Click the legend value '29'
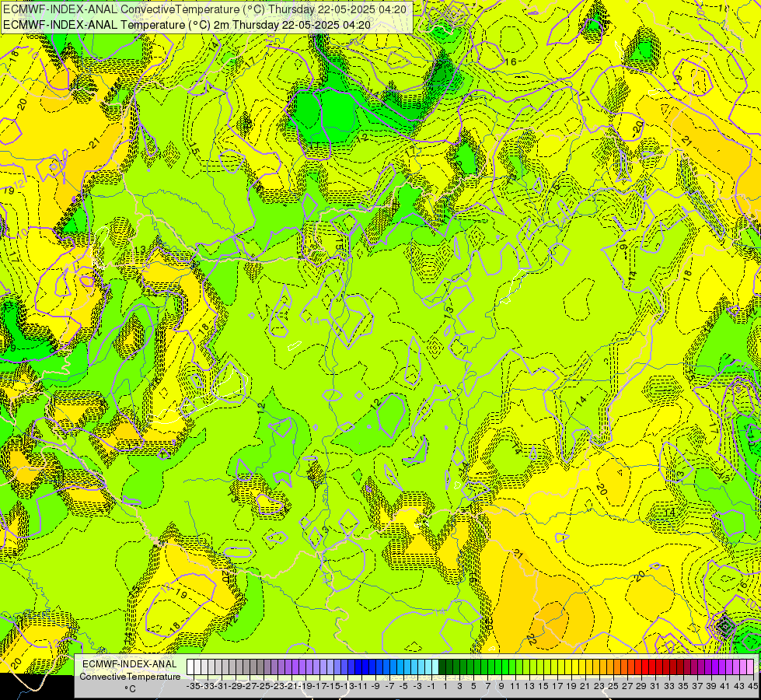The image size is (761, 700). tap(641, 687)
